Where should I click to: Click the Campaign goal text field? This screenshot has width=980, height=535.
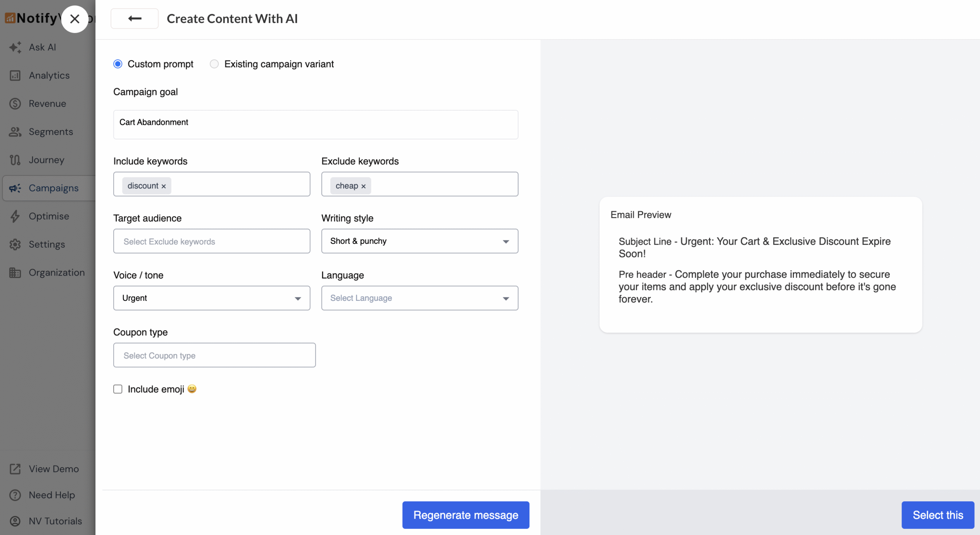[315, 124]
